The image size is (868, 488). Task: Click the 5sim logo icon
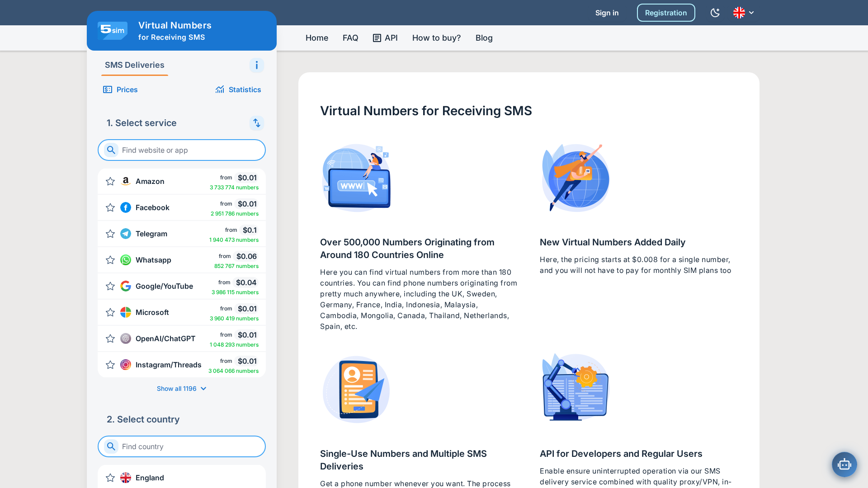(x=113, y=31)
